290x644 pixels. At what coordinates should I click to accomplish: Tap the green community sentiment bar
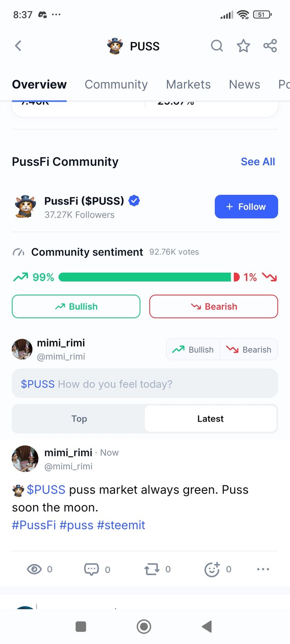pos(145,277)
